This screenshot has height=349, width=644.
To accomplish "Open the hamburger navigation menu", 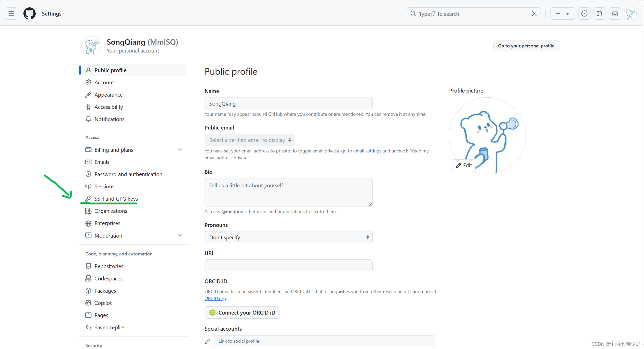I will [x=11, y=14].
